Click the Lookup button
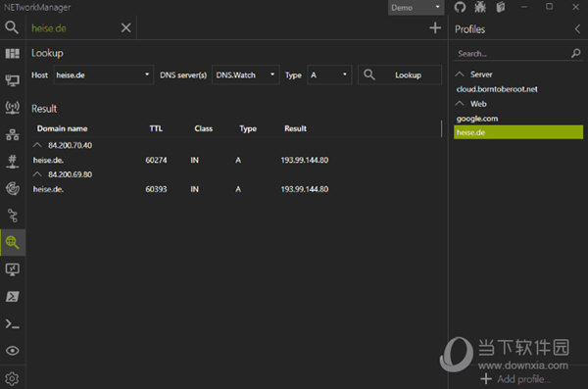588x389 pixels. 400,75
